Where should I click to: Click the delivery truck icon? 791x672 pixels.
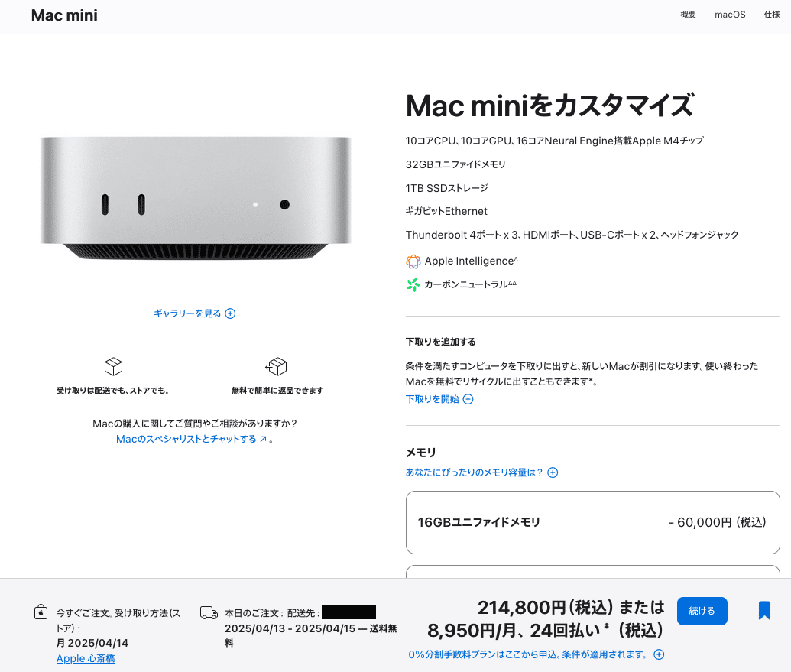[x=209, y=613]
